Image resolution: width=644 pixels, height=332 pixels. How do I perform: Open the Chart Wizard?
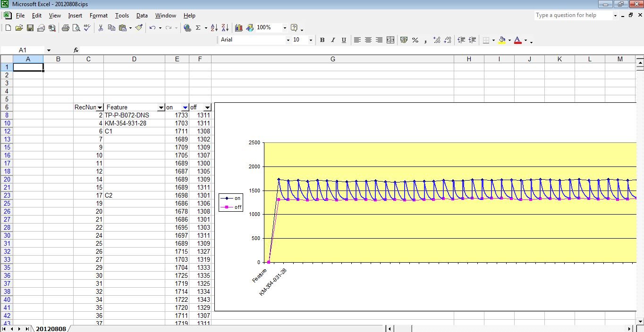point(239,28)
